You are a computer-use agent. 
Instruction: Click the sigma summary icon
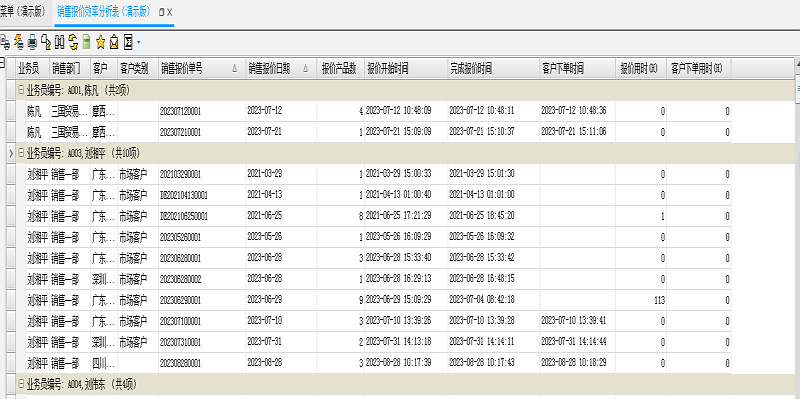pos(128,42)
